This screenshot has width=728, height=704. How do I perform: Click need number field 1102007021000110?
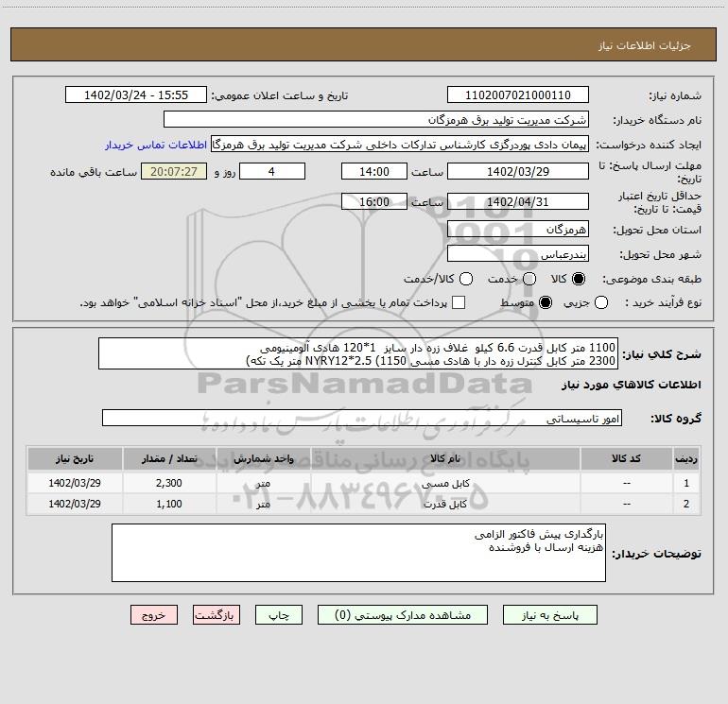point(518,95)
